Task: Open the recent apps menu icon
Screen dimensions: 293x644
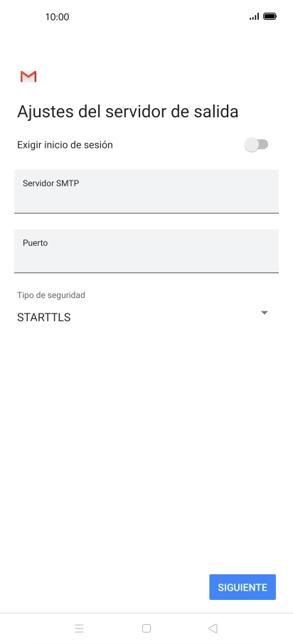Action: click(x=80, y=628)
